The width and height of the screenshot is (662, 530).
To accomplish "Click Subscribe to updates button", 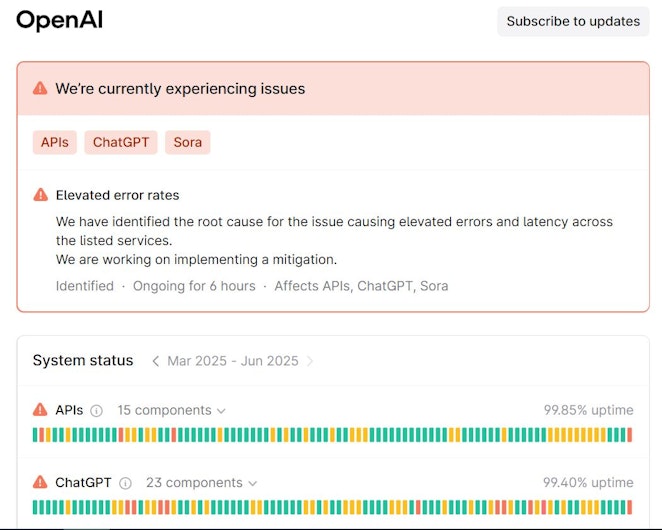I will pos(573,21).
